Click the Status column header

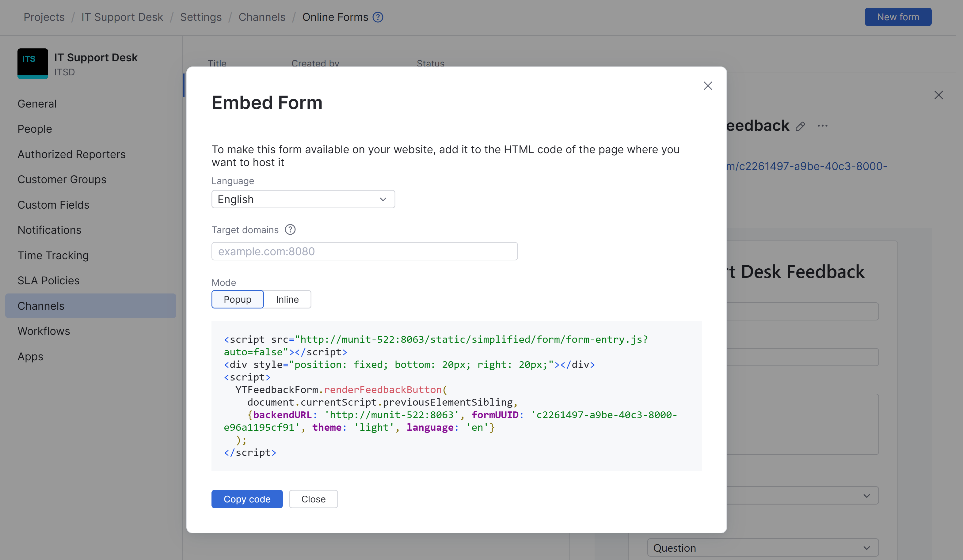pyautogui.click(x=431, y=63)
